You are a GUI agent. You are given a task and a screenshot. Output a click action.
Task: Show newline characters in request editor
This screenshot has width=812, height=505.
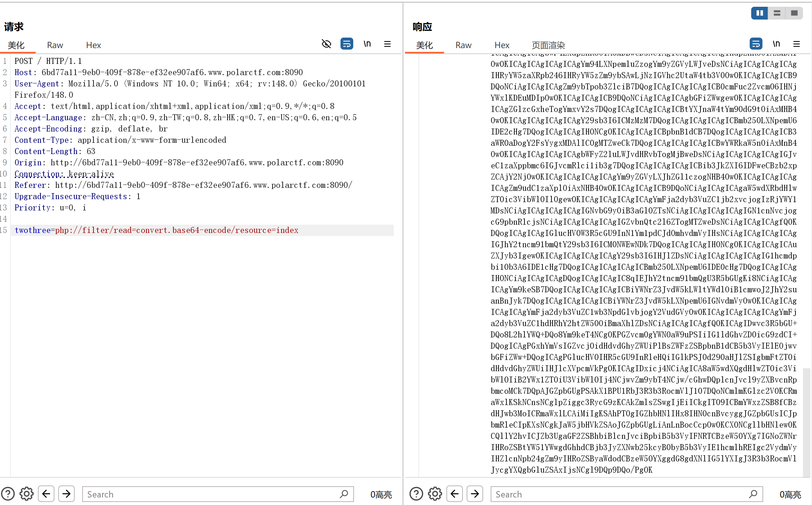pyautogui.click(x=367, y=44)
